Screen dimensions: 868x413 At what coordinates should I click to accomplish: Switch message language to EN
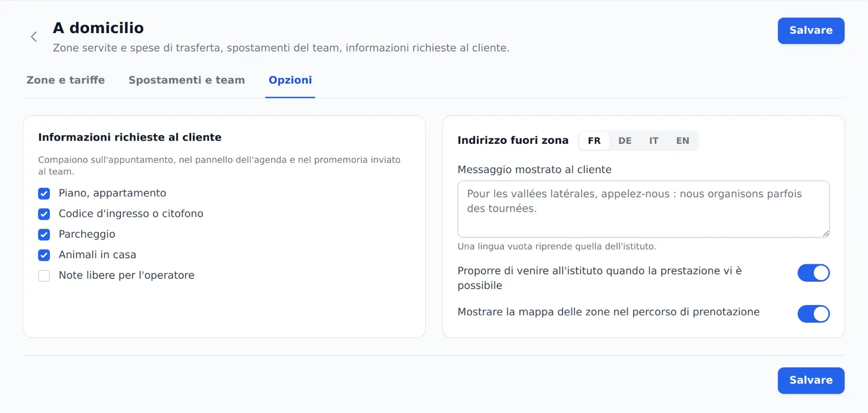(x=682, y=141)
